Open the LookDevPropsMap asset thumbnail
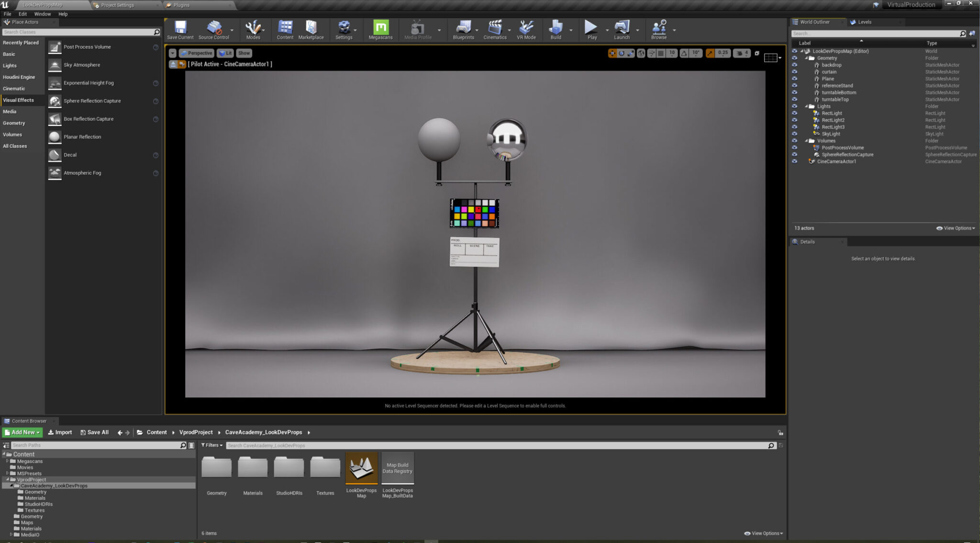Viewport: 980px width, 543px height. pos(361,467)
